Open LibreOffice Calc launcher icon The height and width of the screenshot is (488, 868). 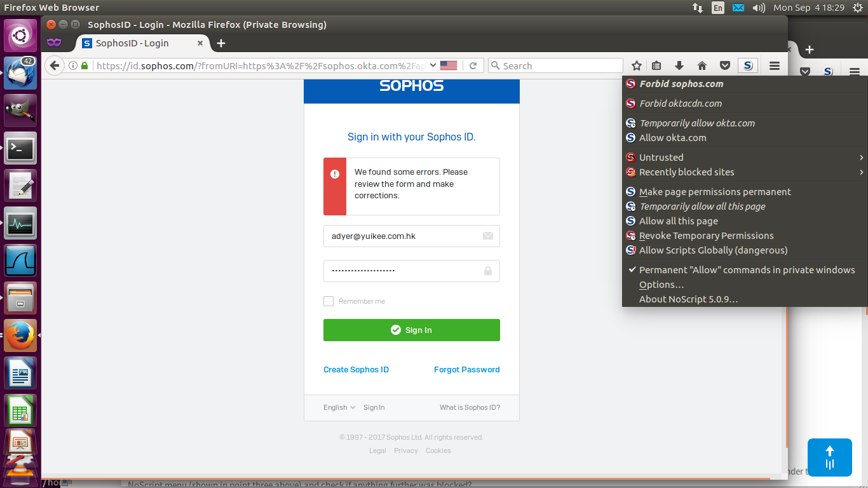click(x=20, y=410)
